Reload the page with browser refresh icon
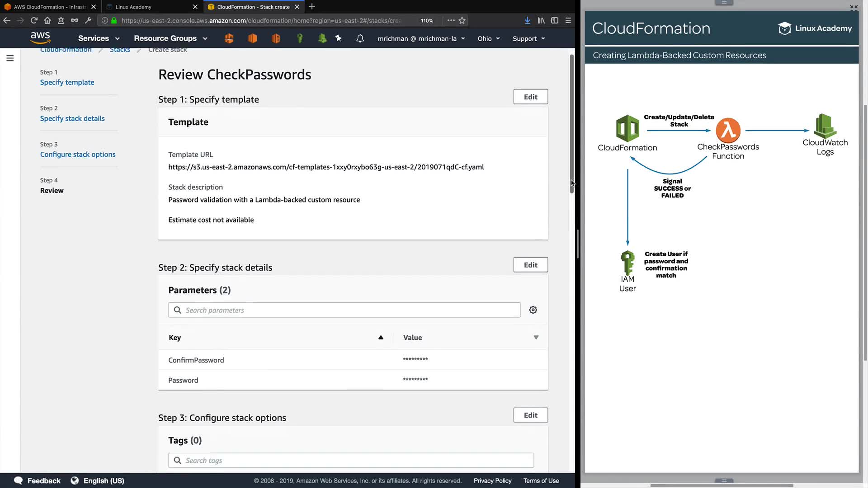This screenshot has height=488, width=868. coord(34,20)
